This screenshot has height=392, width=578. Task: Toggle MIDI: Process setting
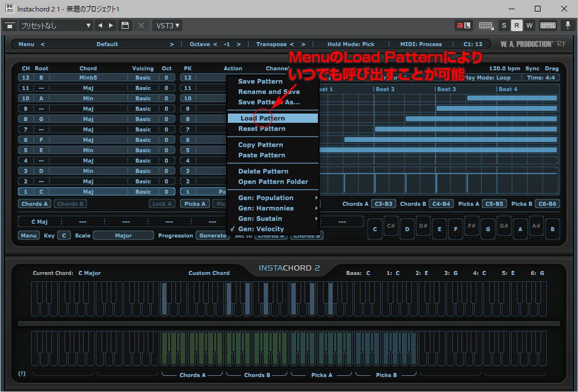[x=421, y=44]
